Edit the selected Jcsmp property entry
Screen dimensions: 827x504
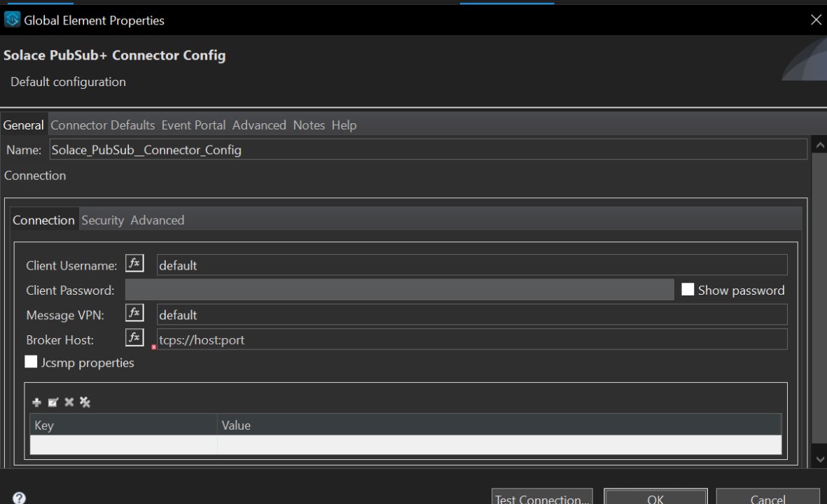point(53,402)
